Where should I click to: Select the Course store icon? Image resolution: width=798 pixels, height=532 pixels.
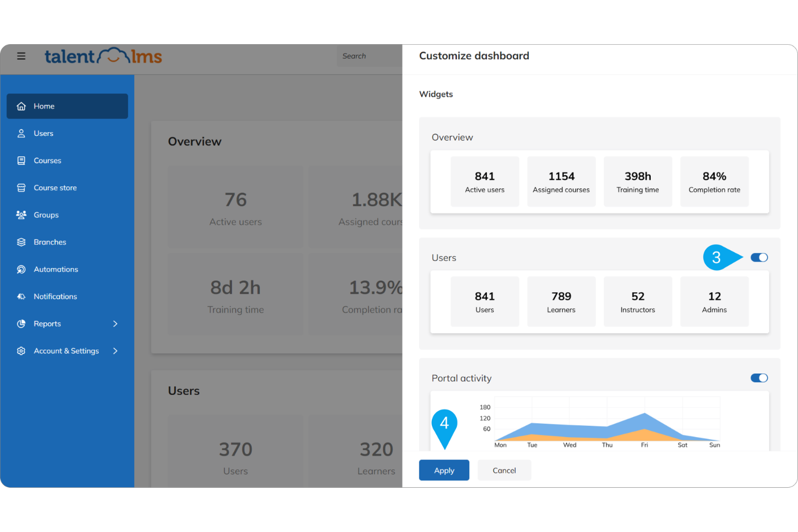21,188
